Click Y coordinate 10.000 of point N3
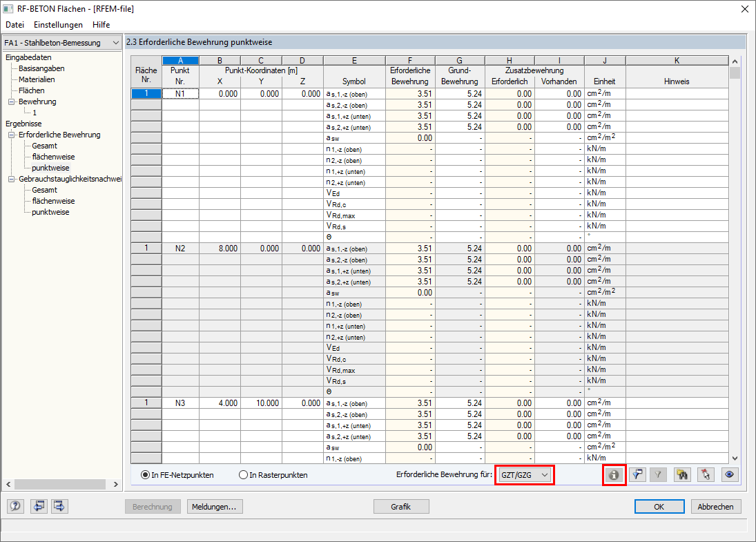This screenshot has height=542, width=756. tap(262, 404)
